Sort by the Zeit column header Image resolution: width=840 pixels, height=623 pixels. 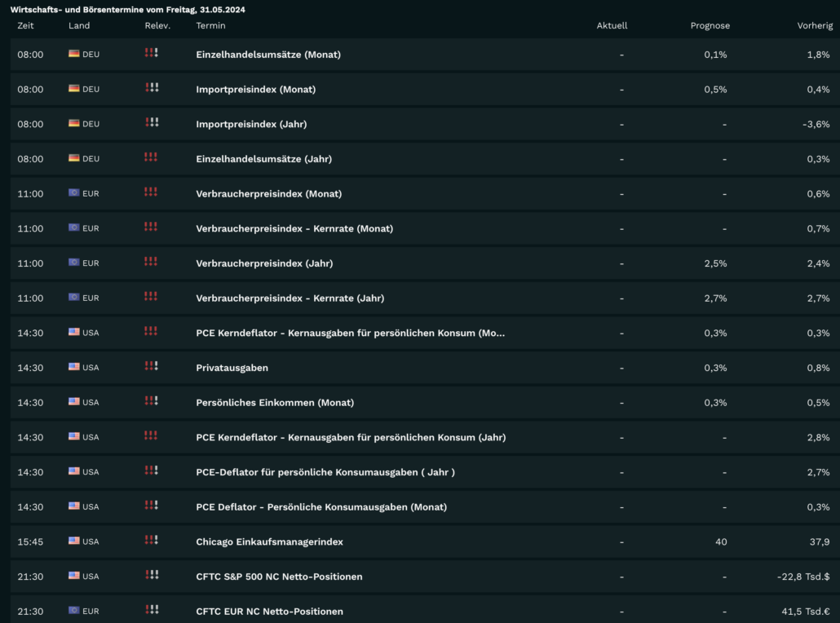[26, 25]
